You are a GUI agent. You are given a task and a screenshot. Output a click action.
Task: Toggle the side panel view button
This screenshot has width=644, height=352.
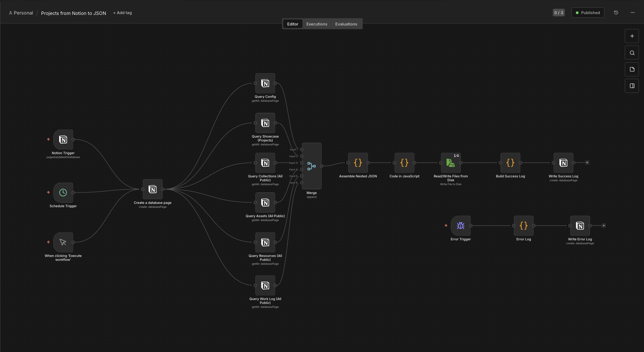[632, 86]
